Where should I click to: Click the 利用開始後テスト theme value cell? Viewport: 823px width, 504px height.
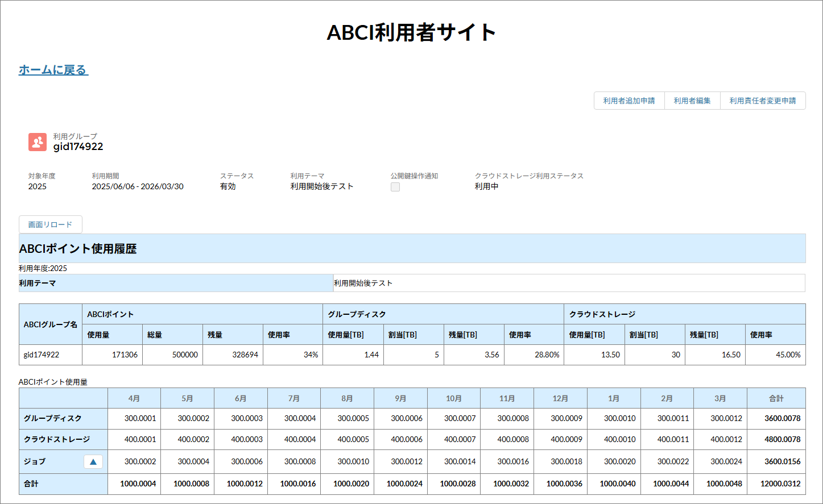coord(569,283)
